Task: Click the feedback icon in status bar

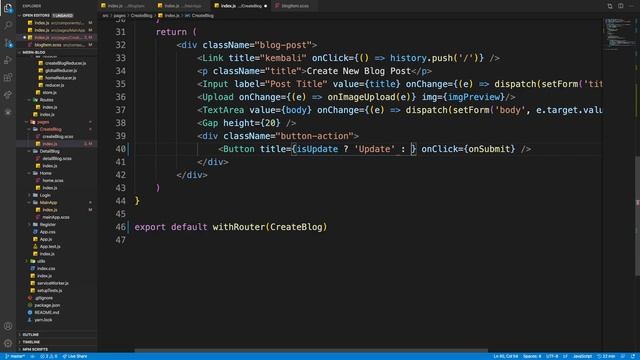Action: (x=623, y=356)
